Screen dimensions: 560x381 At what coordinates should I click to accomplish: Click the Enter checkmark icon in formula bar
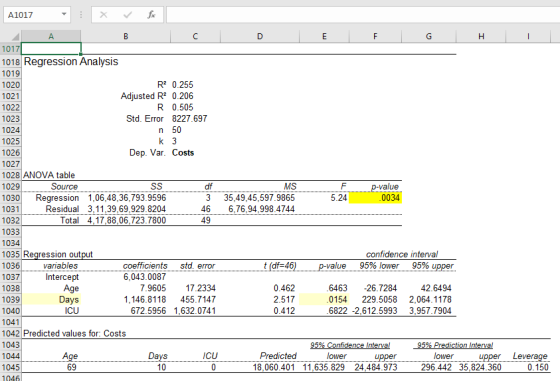pos(128,15)
